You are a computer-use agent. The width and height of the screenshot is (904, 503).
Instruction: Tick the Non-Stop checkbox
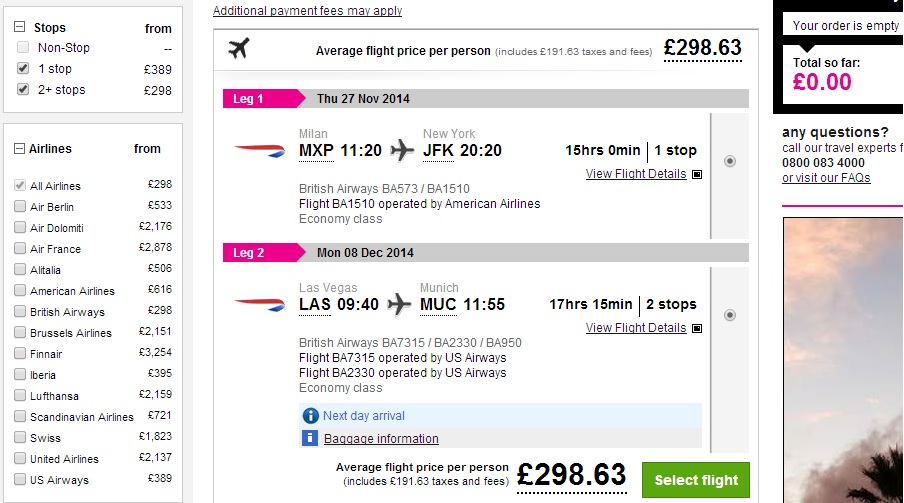(23, 47)
